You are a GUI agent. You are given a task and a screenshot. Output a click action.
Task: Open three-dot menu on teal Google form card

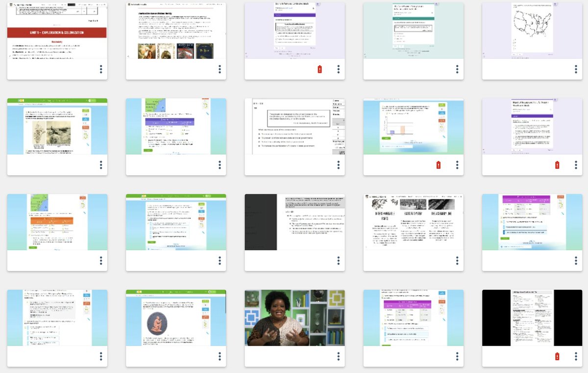[457, 69]
